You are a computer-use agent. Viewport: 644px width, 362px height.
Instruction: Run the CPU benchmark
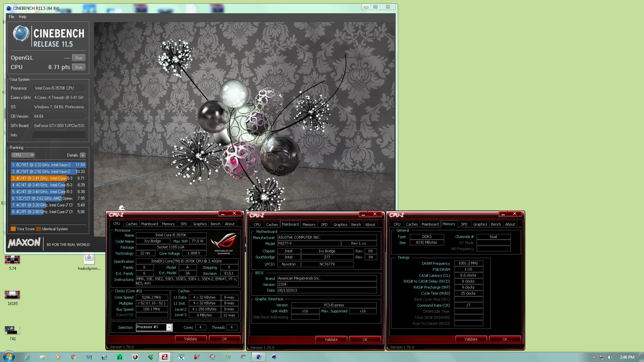[x=79, y=67]
